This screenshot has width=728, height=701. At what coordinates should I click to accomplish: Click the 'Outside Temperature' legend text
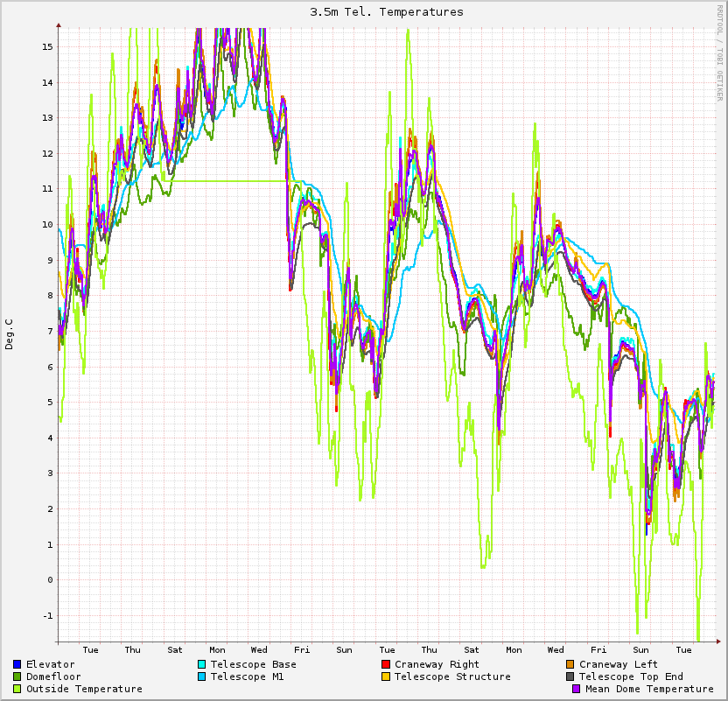84,689
